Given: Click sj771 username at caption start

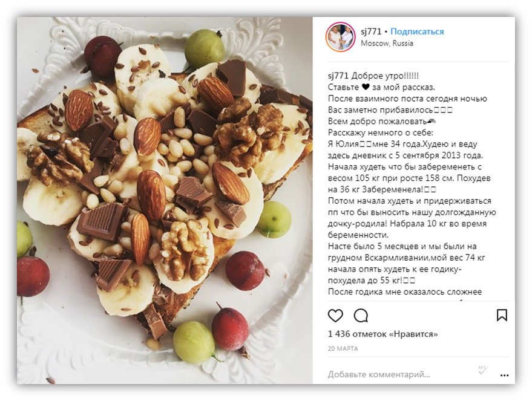Looking at the screenshot, I should coord(338,76).
